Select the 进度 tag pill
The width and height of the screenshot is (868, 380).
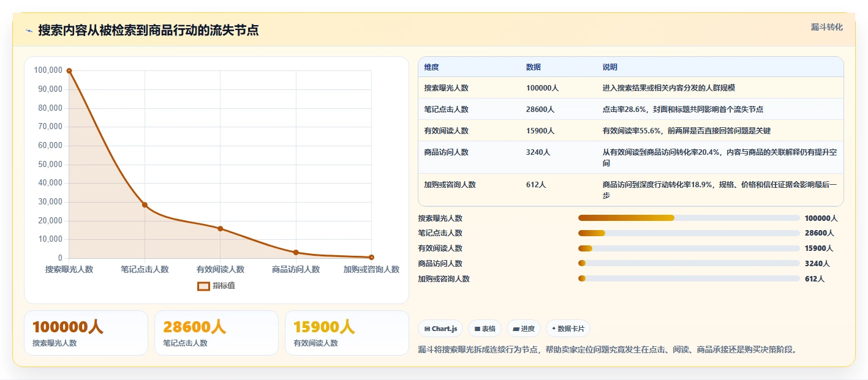click(524, 329)
